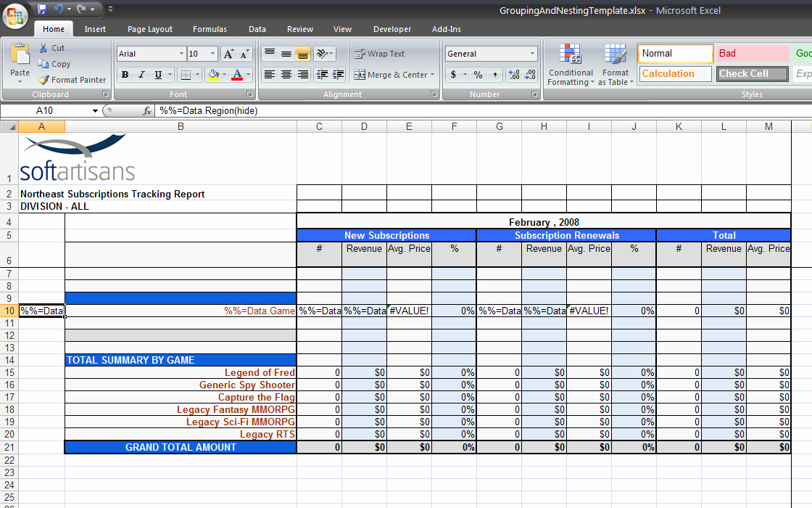Viewport: 812px width, 508px height.
Task: Toggle Bold formatting
Action: click(124, 75)
